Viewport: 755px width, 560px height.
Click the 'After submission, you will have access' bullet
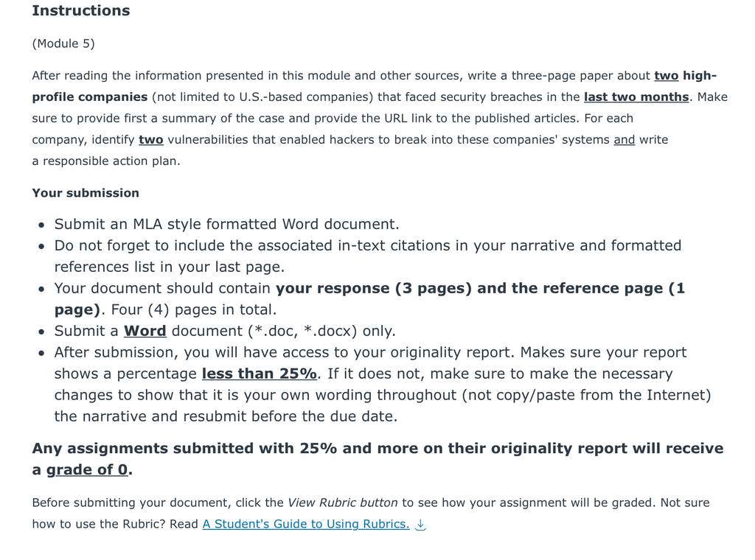[x=383, y=384]
